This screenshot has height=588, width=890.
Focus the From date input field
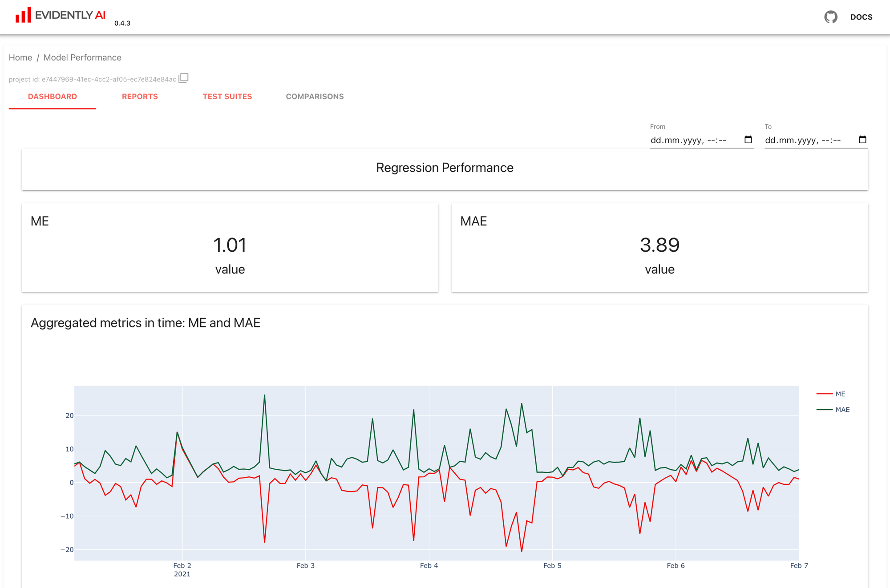(701, 140)
